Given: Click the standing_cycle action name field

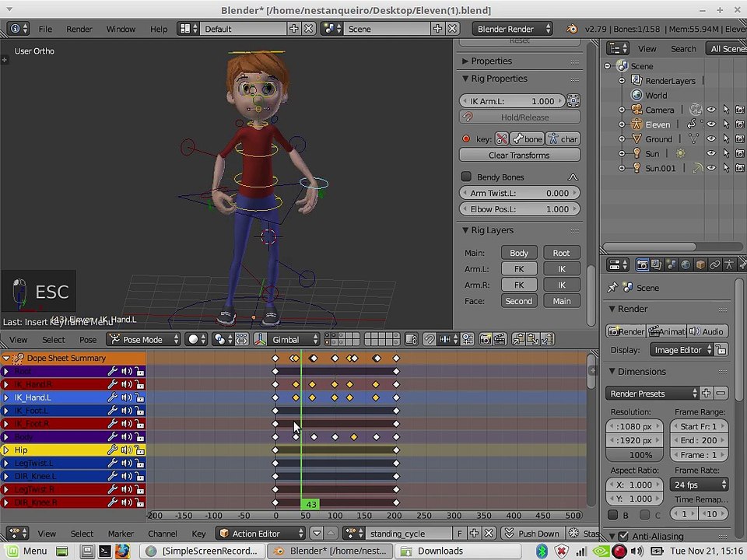Looking at the screenshot, I should tap(409, 534).
